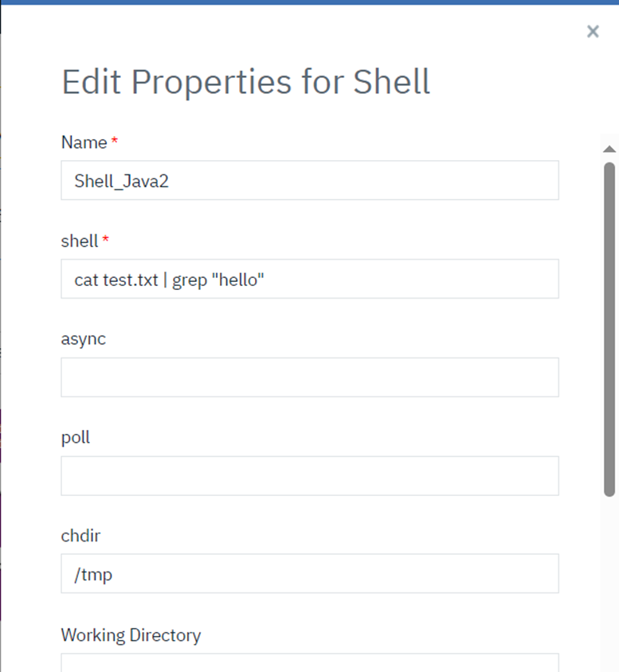Screen dimensions: 619x672
Task: Click the scrollbar track below the thumb
Action: pyautogui.click(x=609, y=557)
